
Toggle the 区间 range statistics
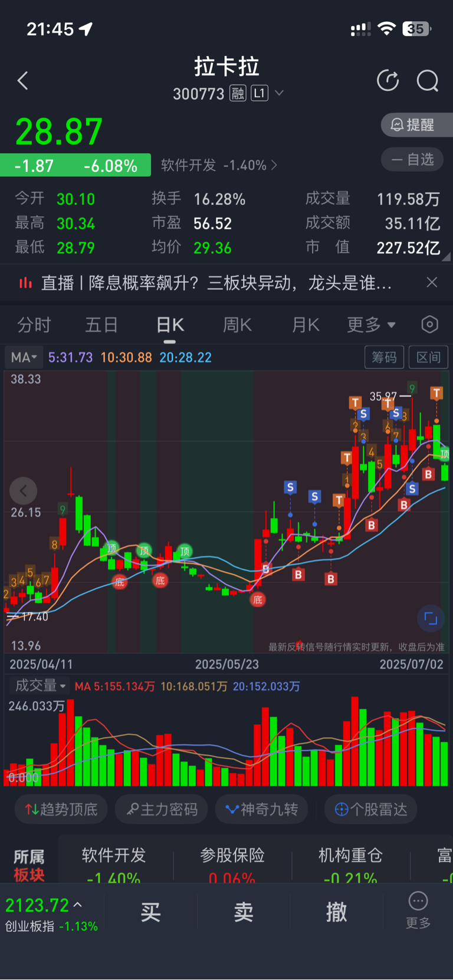[428, 357]
